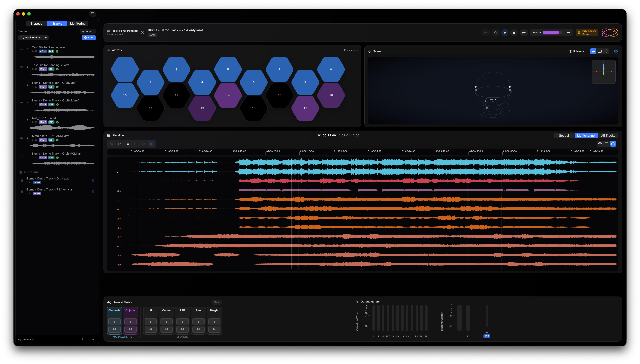Select the Spatial timeline view tab
The image size is (640, 364).
pos(564,135)
